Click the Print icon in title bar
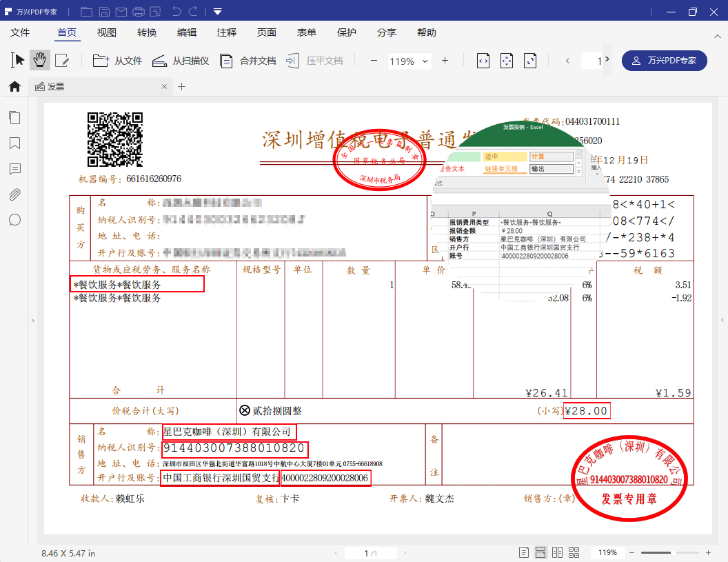The width and height of the screenshot is (728, 562). point(139,11)
